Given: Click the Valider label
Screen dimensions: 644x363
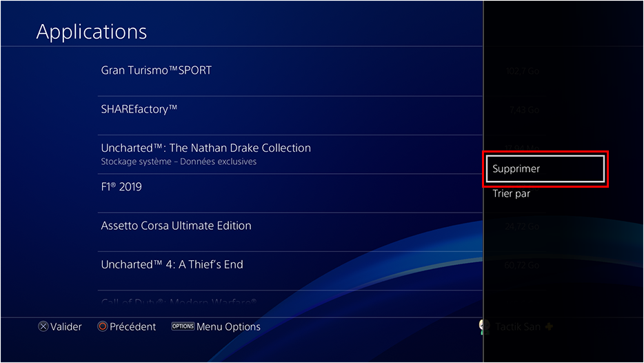Looking at the screenshot, I should (66, 327).
